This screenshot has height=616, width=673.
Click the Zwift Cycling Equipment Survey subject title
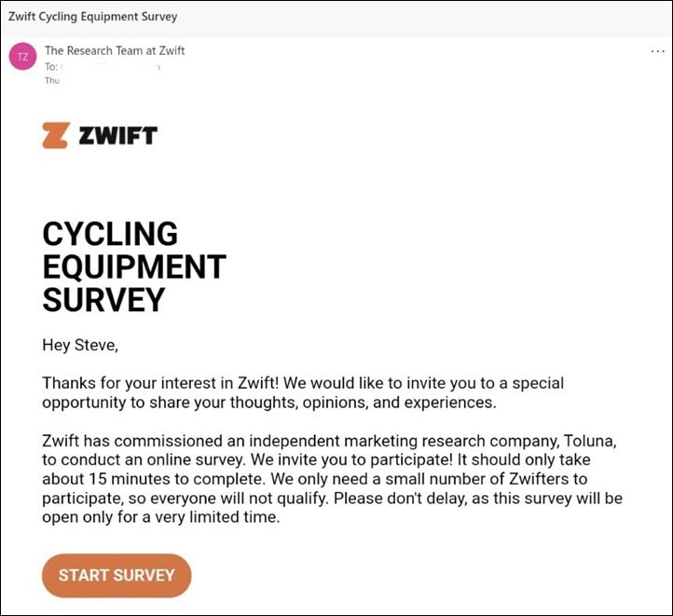[92, 17]
